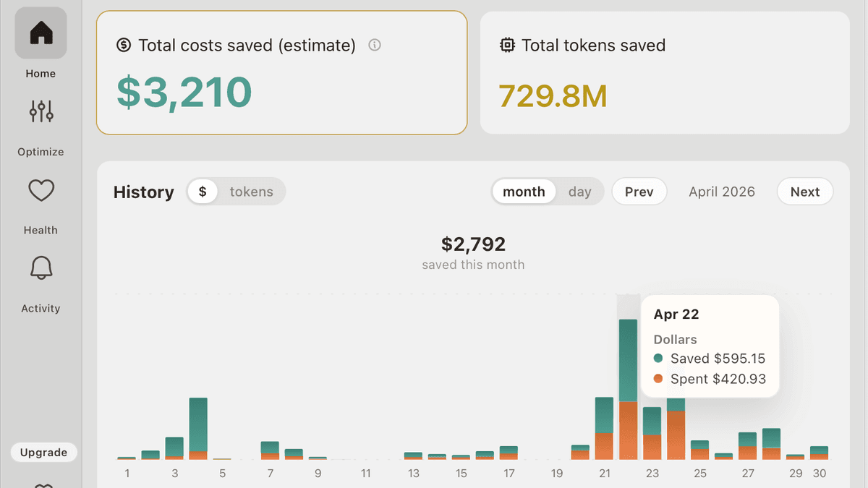Go to next month with Next
The width and height of the screenshot is (868, 488).
tap(805, 192)
